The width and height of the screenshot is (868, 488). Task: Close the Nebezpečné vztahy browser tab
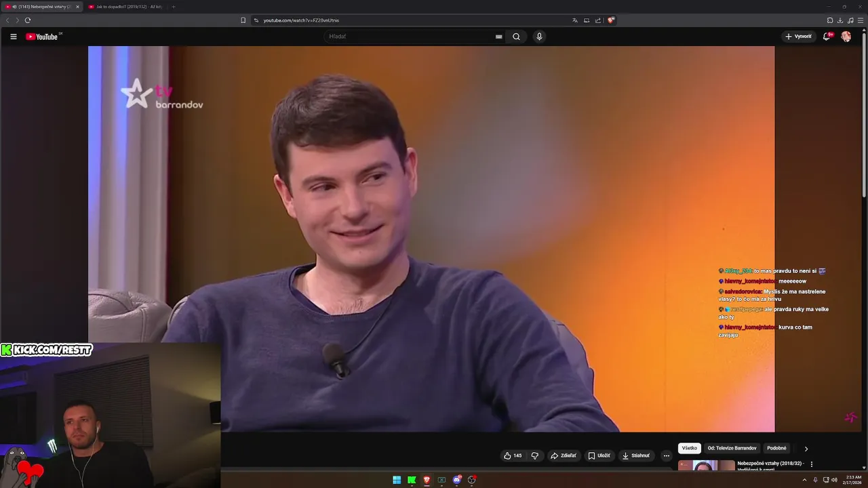point(77,7)
